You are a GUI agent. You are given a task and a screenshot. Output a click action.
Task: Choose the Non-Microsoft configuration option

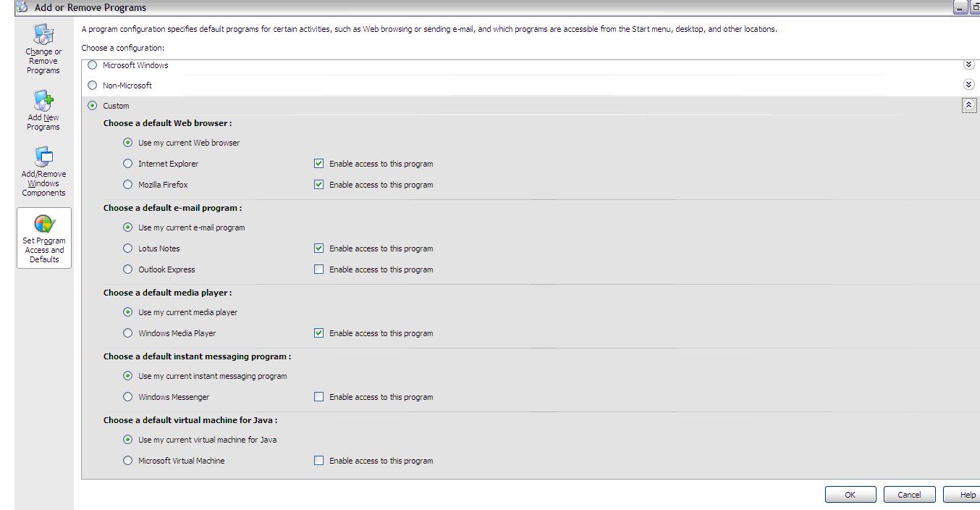(x=92, y=85)
